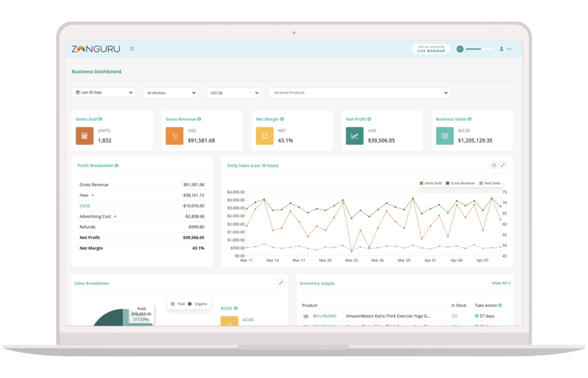
Task: Open the All Markets dropdown
Action: 171,92
